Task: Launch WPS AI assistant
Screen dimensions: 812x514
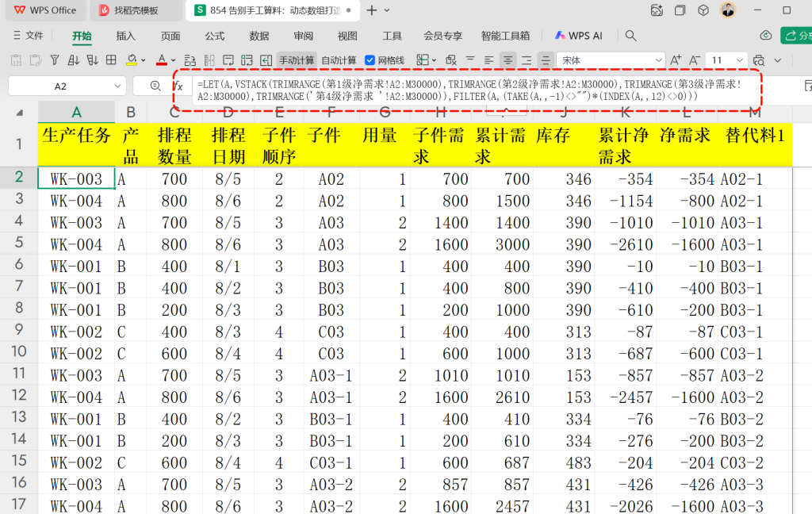Action: (578, 36)
